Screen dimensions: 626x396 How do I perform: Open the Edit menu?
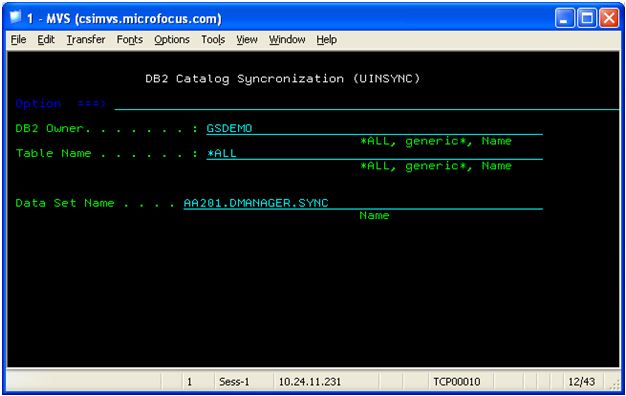pos(46,40)
